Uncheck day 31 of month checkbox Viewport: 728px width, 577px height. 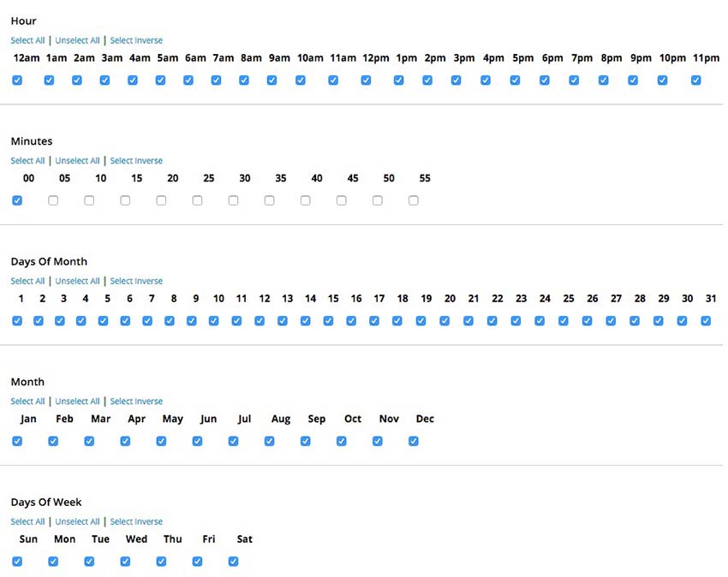706,321
